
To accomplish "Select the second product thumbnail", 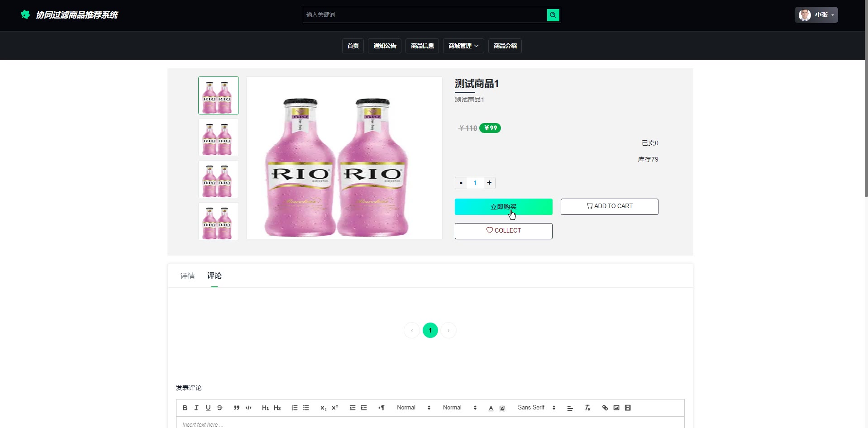I will point(219,138).
